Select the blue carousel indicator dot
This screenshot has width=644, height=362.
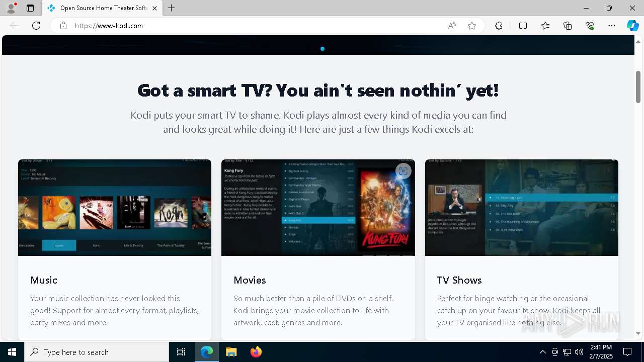point(323,49)
